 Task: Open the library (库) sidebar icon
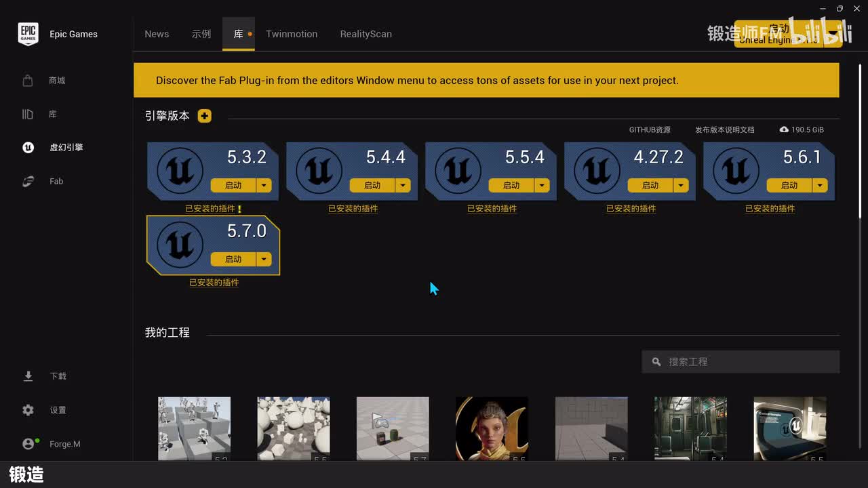click(28, 115)
